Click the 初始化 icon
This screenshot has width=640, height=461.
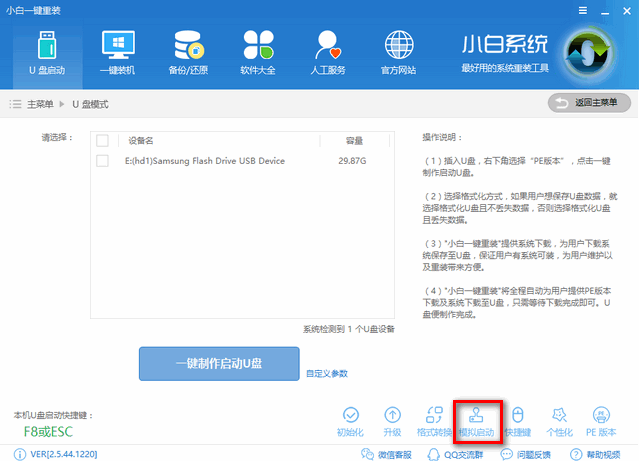point(351,422)
